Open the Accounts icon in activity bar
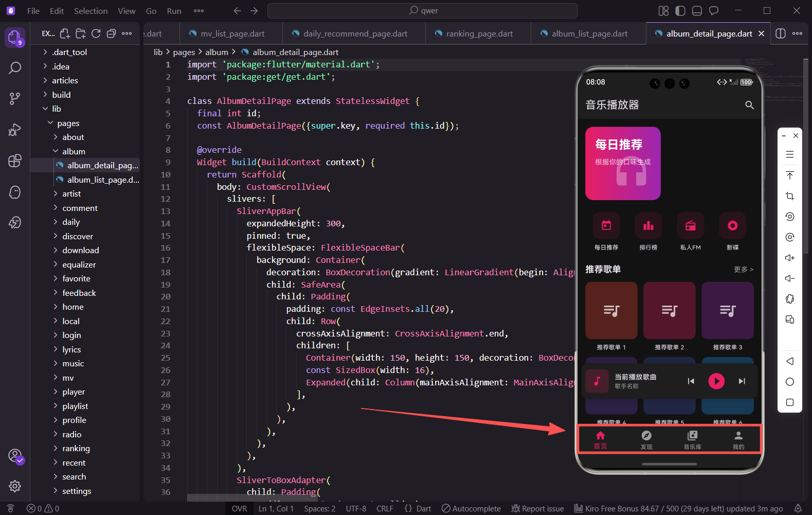 point(15,456)
